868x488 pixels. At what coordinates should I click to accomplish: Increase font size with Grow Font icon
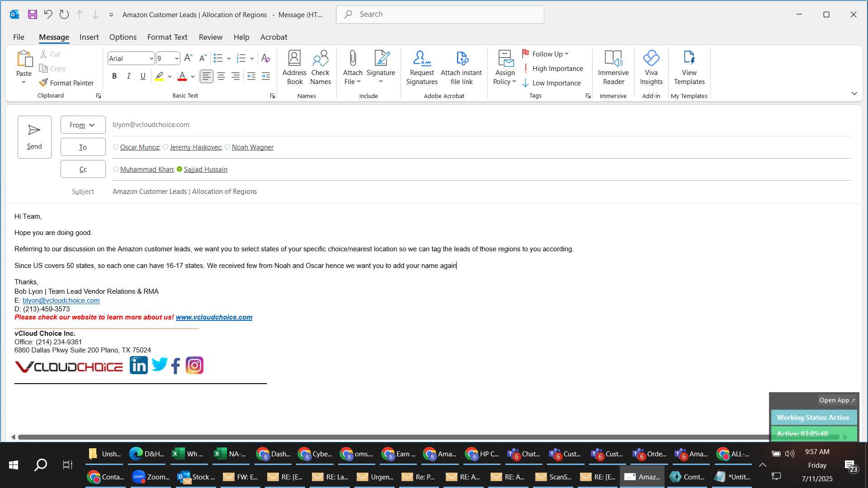click(188, 58)
